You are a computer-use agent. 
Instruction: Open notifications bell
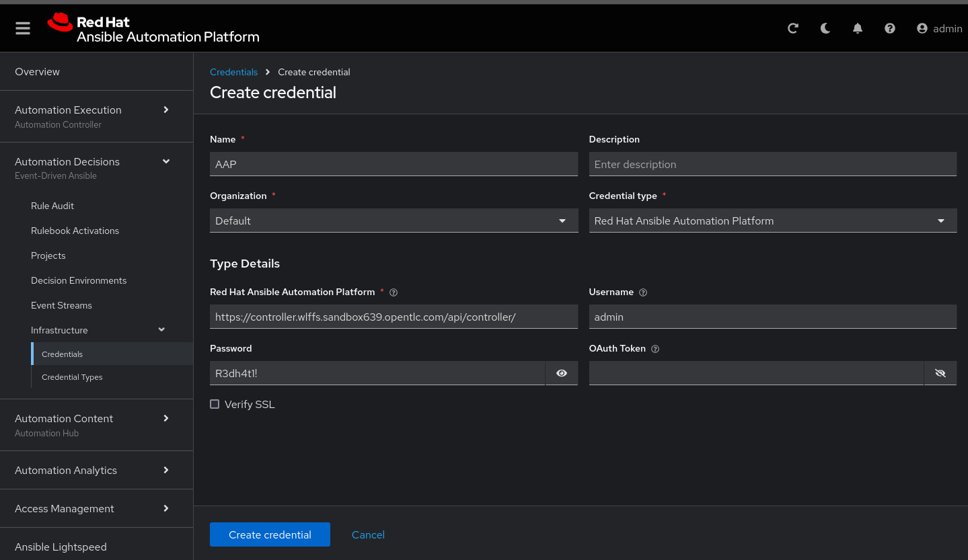858,28
